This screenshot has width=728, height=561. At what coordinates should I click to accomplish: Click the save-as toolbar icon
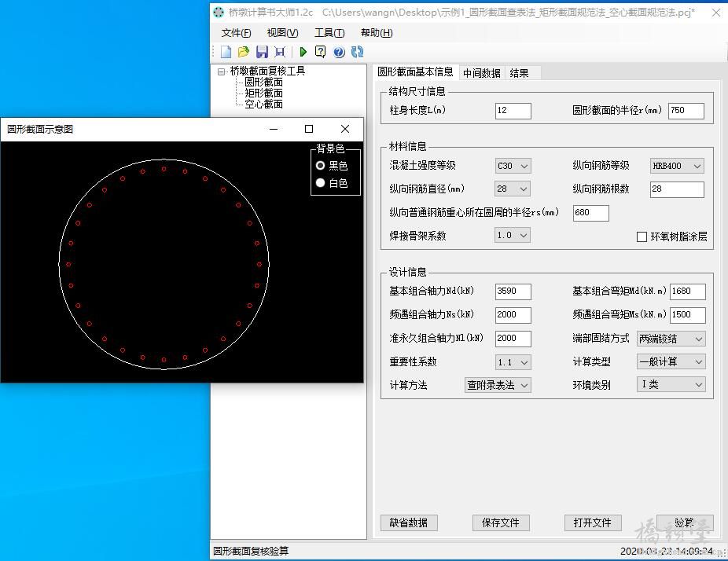[x=280, y=52]
